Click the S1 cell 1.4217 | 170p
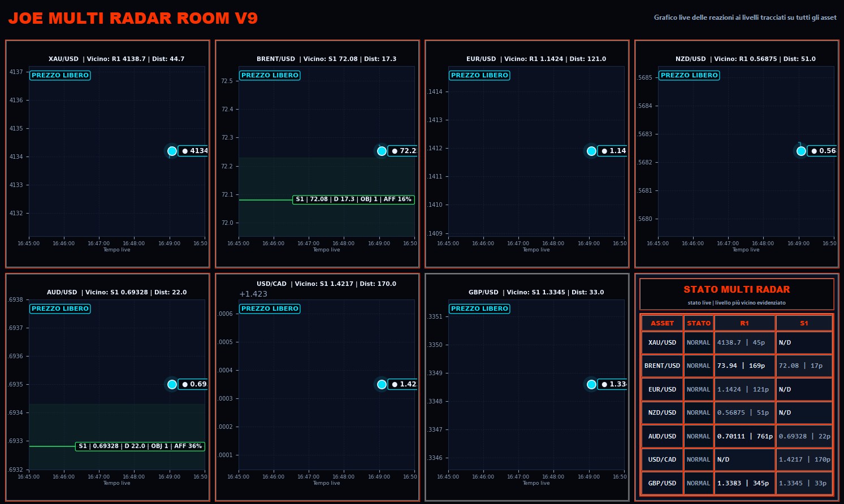 (x=804, y=459)
